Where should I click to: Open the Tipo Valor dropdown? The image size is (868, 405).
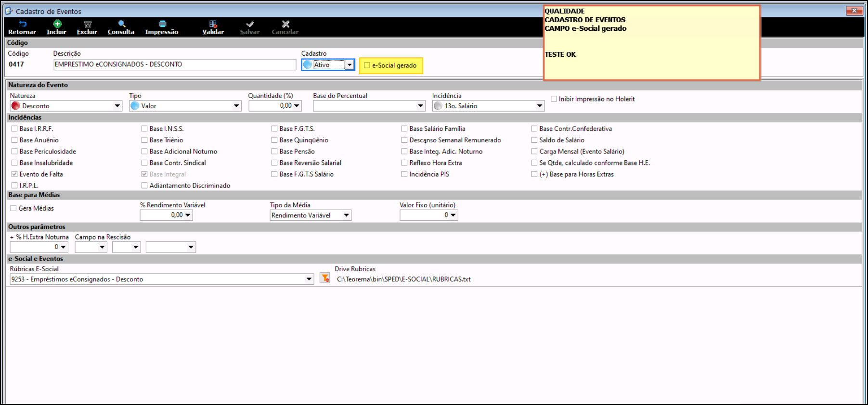coord(236,106)
